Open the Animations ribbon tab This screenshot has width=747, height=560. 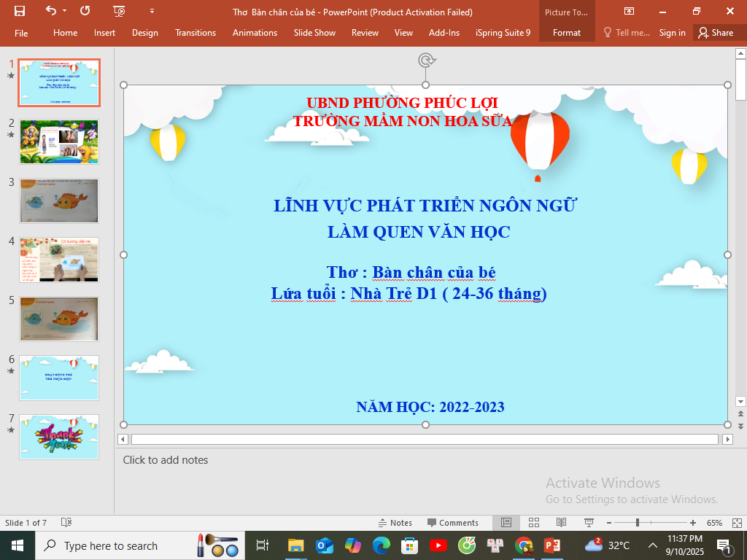coord(255,33)
